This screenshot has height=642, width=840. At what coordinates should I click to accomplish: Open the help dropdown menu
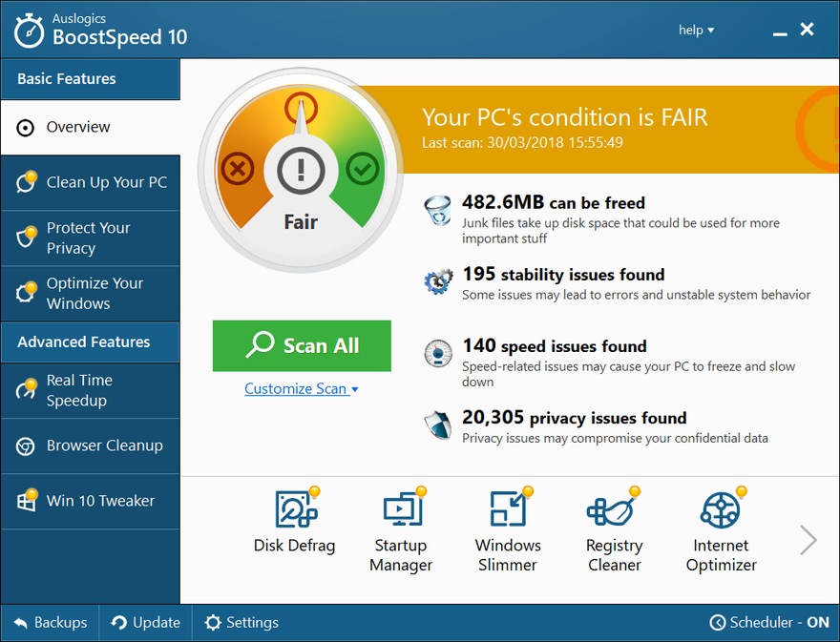pyautogui.click(x=697, y=30)
